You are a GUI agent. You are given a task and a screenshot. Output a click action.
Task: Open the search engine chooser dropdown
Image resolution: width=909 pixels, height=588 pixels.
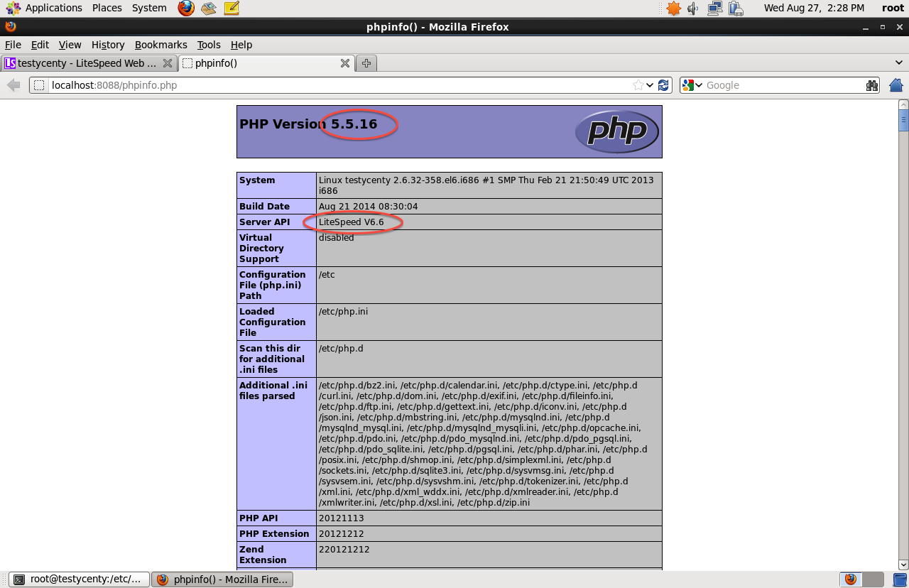(x=698, y=85)
